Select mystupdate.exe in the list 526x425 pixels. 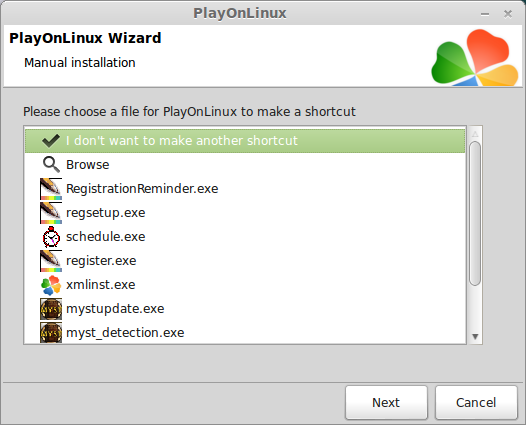coord(245,309)
